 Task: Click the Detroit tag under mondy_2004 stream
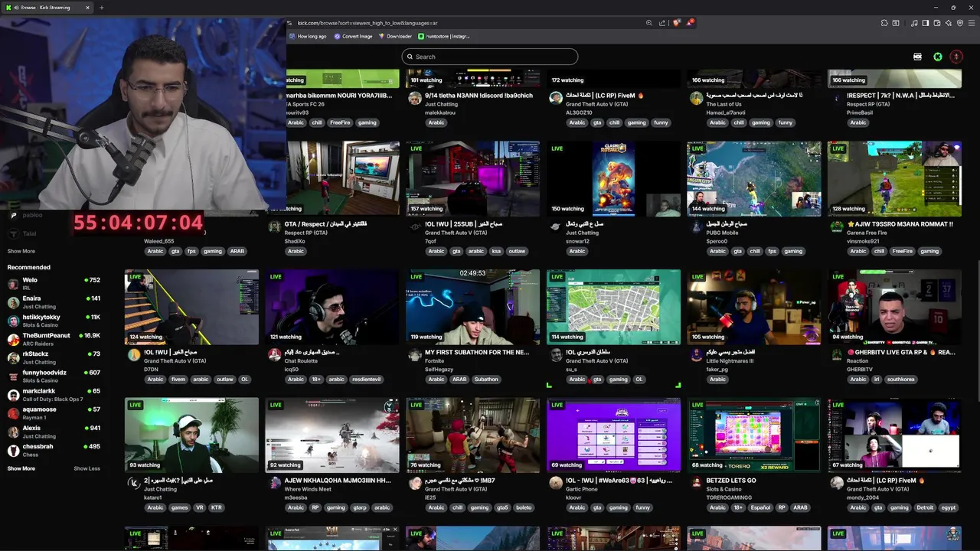click(x=925, y=507)
